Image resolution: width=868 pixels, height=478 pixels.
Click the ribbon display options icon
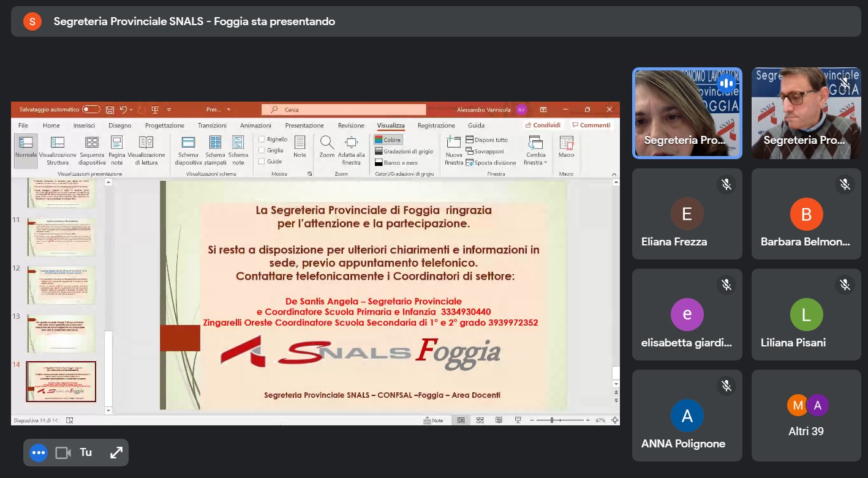[x=543, y=110]
